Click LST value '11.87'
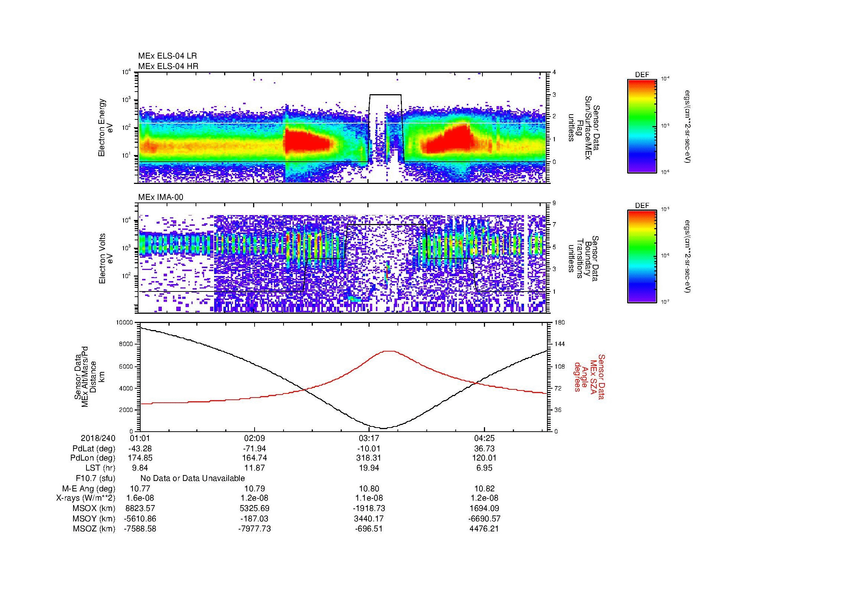 pos(255,468)
